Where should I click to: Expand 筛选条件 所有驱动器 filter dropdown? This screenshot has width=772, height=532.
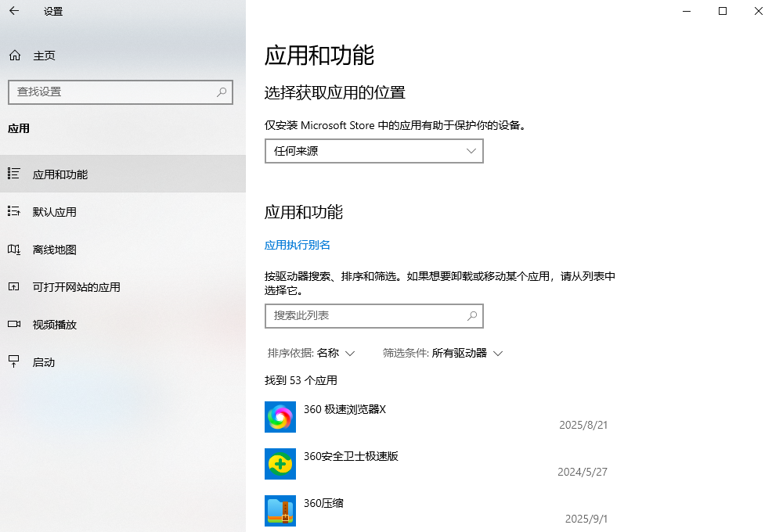pos(442,353)
